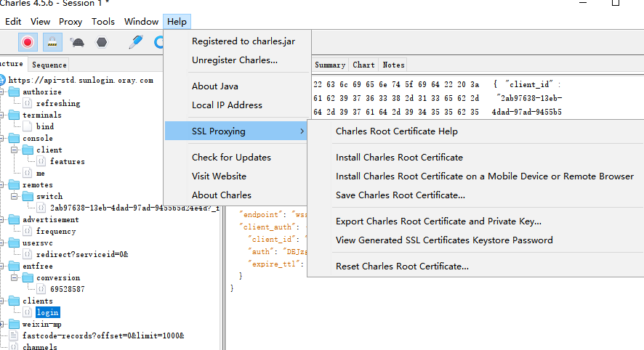Open the Chart tab
Screen dimensions: 644x350
pos(363,65)
